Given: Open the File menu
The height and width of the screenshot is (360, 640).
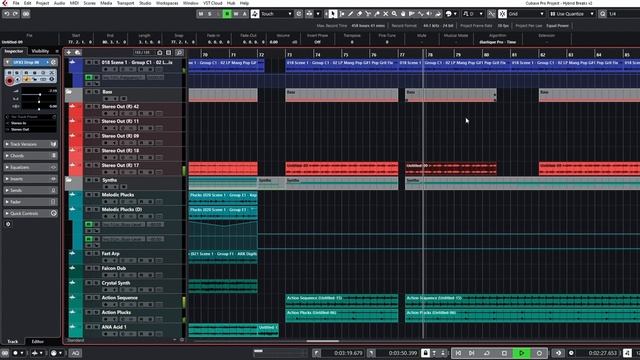Looking at the screenshot, I should [x=16, y=3].
